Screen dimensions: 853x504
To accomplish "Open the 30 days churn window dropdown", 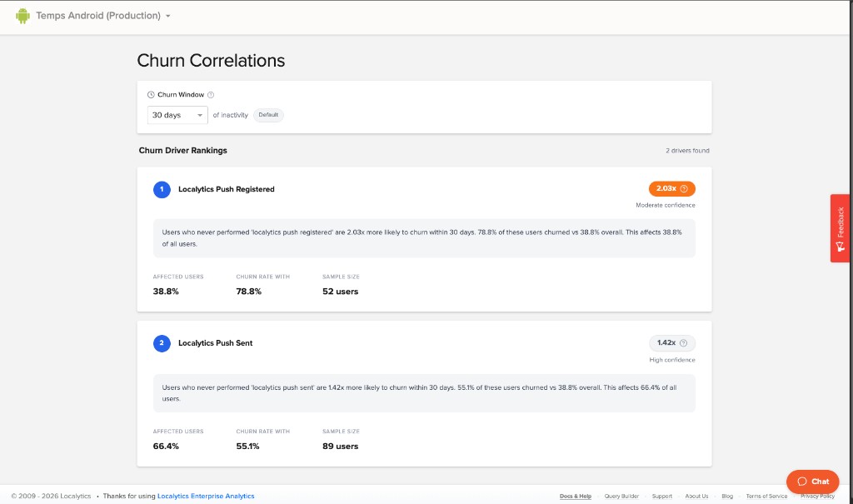I will (177, 115).
